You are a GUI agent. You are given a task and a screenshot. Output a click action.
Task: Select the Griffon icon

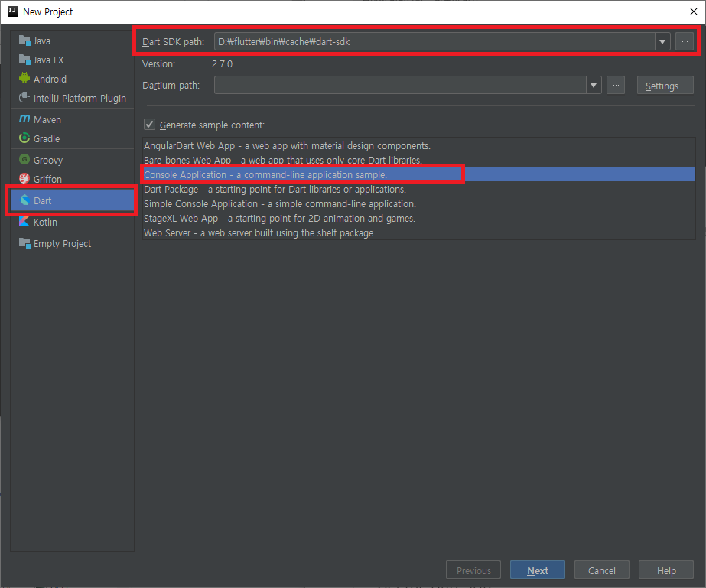click(24, 179)
